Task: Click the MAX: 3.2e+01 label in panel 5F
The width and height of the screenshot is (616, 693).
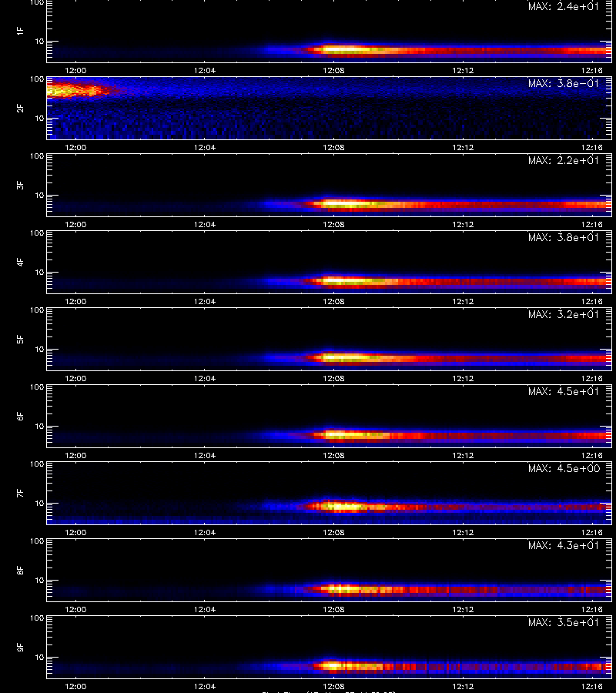Action: (x=564, y=314)
